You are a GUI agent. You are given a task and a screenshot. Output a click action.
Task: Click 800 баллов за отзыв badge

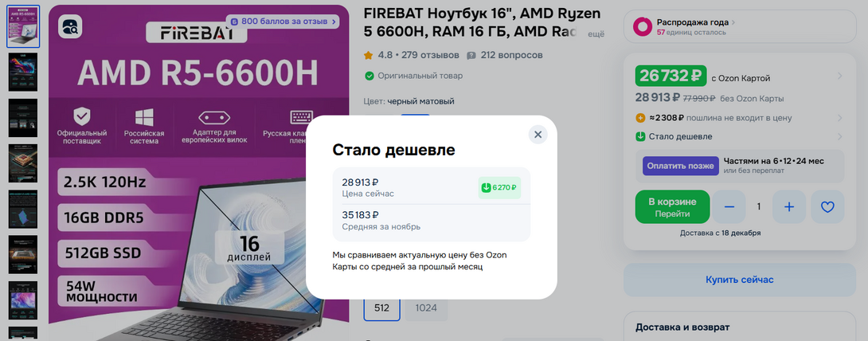283,22
